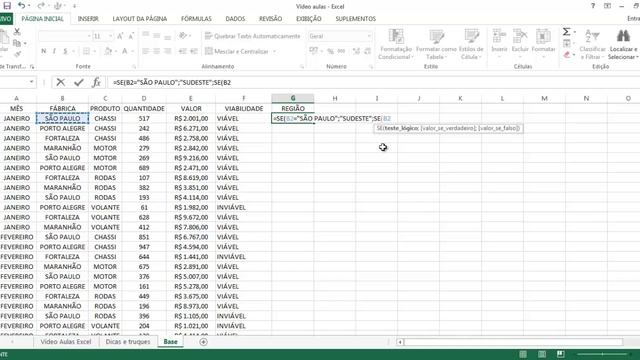Click cell with PORTO ALEGRE in row 3
This screenshot has width=640, height=360.
(62, 128)
